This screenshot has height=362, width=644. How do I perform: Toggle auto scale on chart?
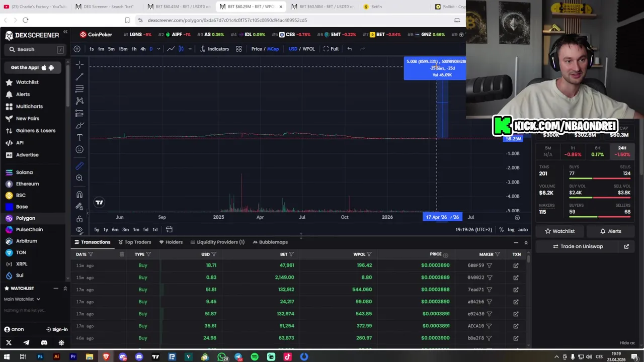[x=523, y=230]
